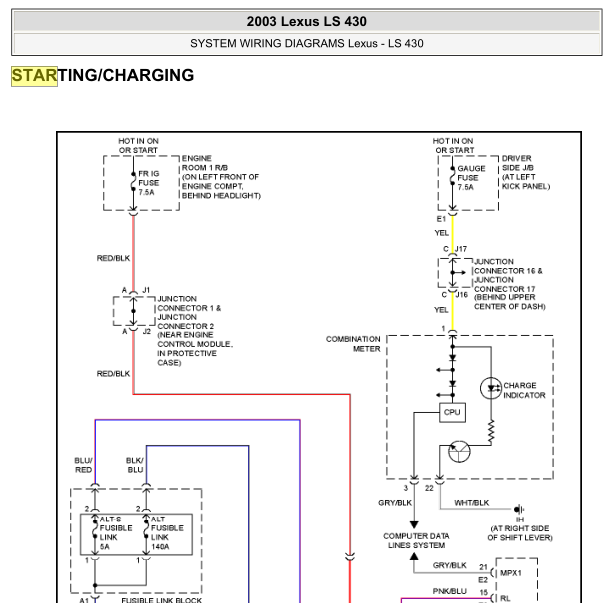Viewport: 604px width, 603px height.
Task: Click 'HOT IN ON OR START' above FR IG fuse
Action: click(x=138, y=146)
